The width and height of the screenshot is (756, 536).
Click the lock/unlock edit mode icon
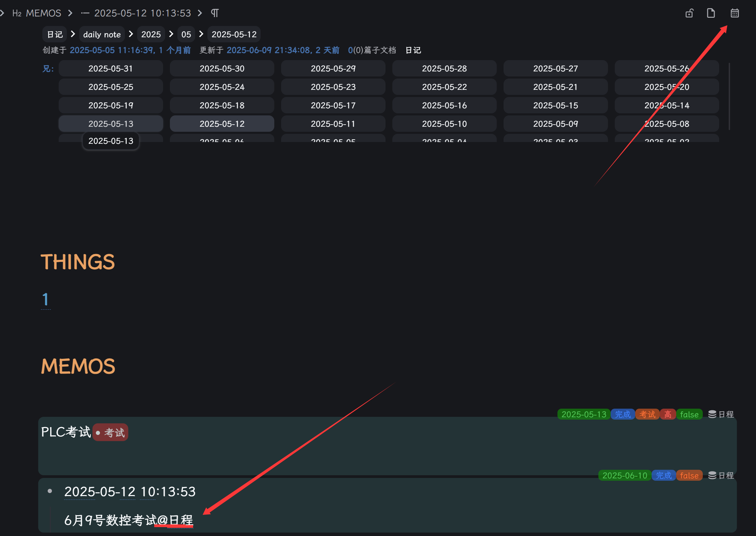click(689, 13)
